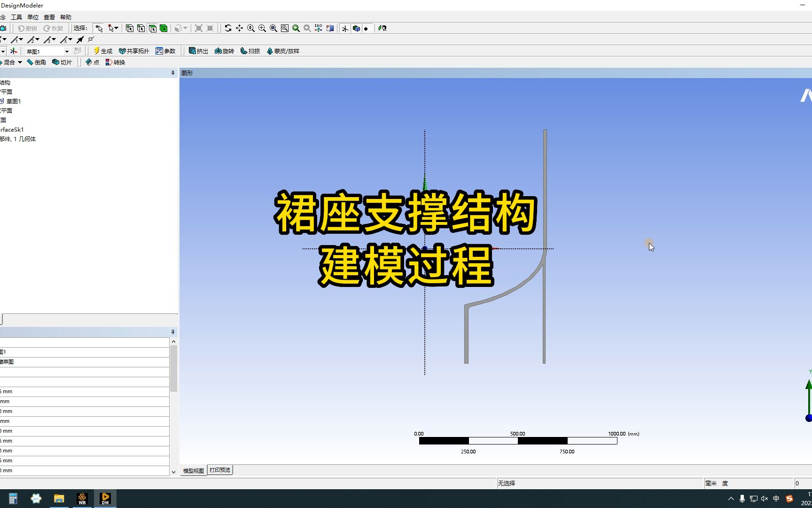812x508 pixels.
Task: Toggle the green body selection filter
Action: point(164,28)
